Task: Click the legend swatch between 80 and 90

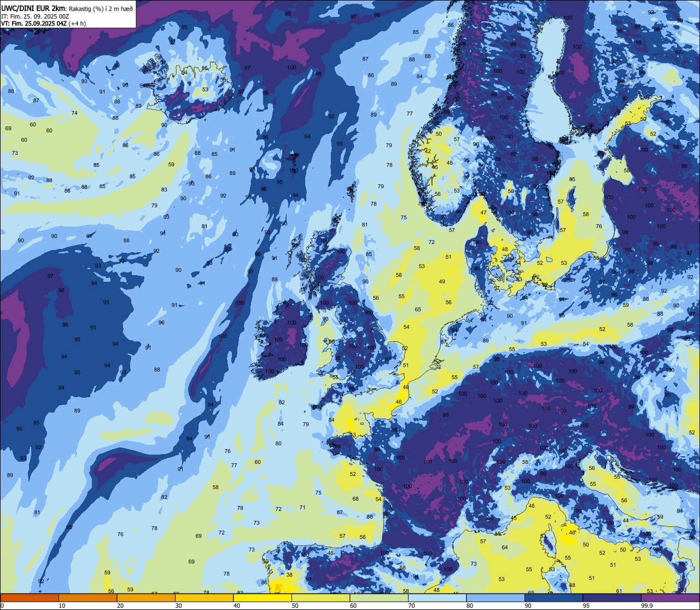Action: pyautogui.click(x=495, y=597)
